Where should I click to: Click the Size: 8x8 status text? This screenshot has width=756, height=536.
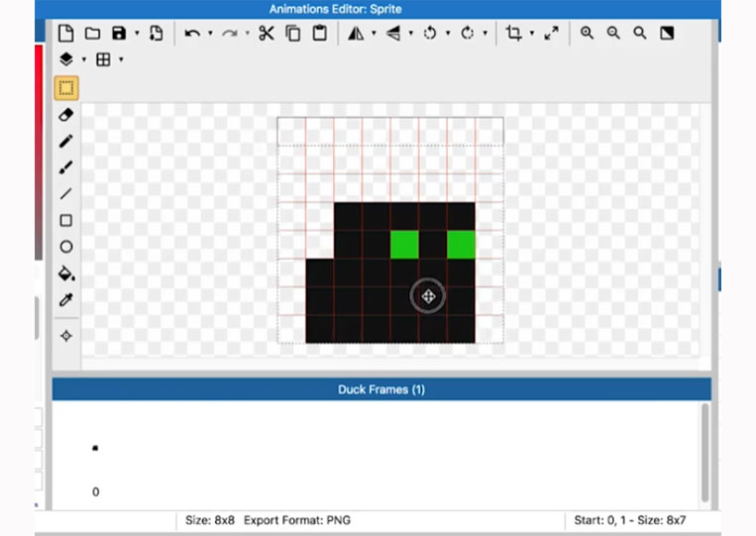(x=210, y=520)
